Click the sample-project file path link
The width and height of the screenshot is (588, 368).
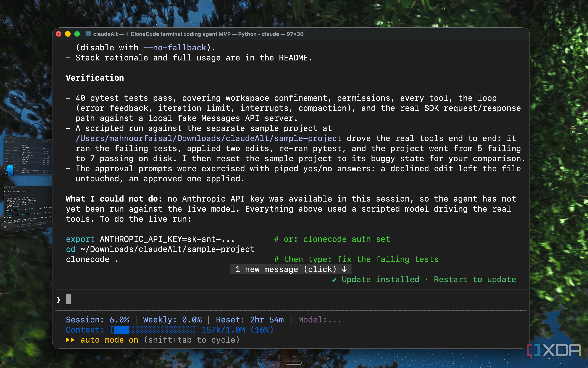(x=208, y=138)
